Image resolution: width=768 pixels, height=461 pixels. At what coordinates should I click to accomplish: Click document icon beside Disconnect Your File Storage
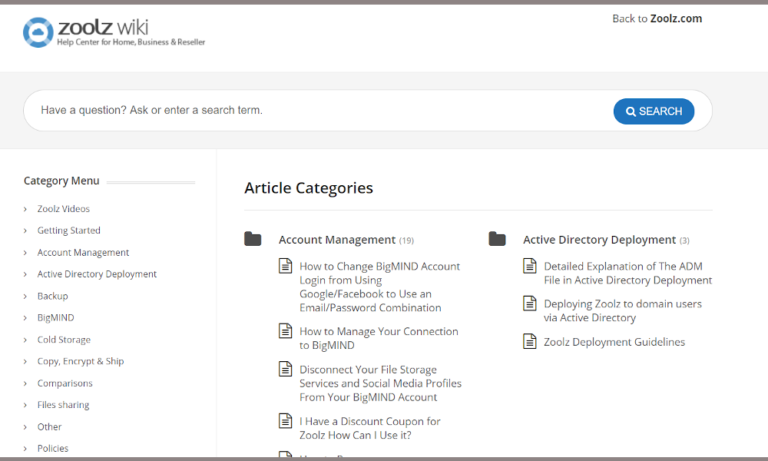coord(286,369)
